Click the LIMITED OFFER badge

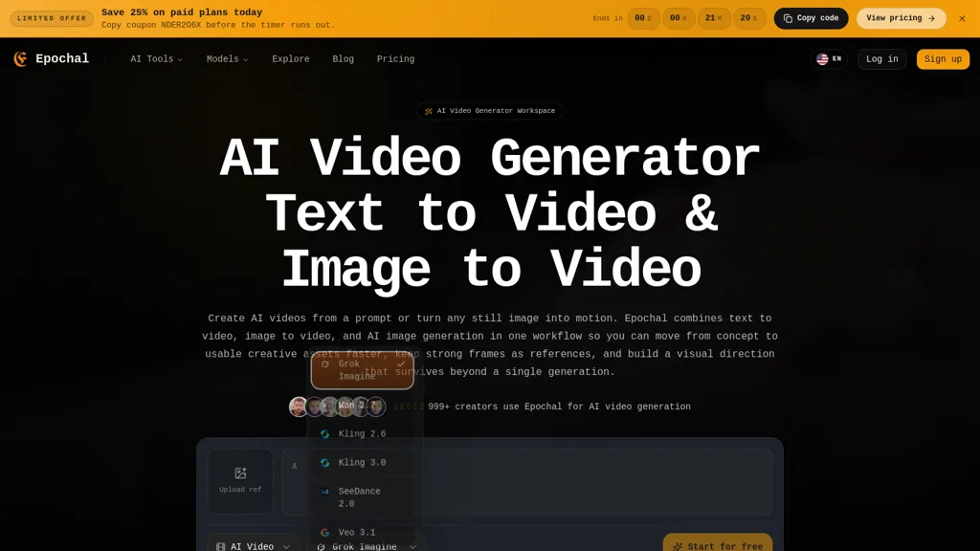click(52, 18)
